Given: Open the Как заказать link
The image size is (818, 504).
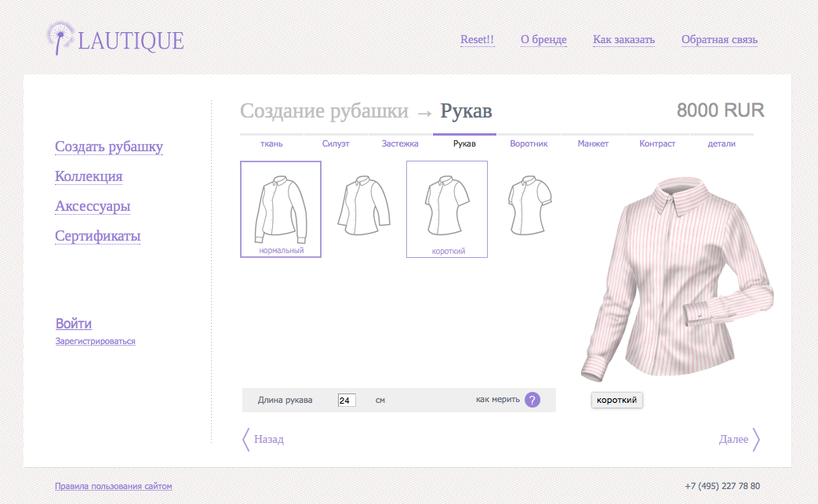Looking at the screenshot, I should coord(623,40).
